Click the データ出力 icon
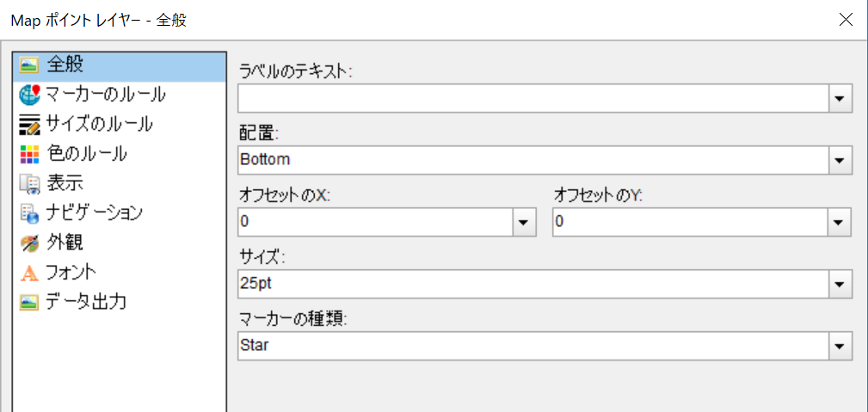The image size is (868, 412). pos(29,303)
